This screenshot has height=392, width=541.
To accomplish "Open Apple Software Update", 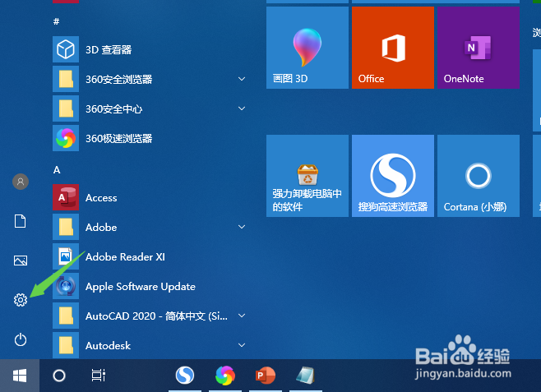I will click(x=150, y=286).
